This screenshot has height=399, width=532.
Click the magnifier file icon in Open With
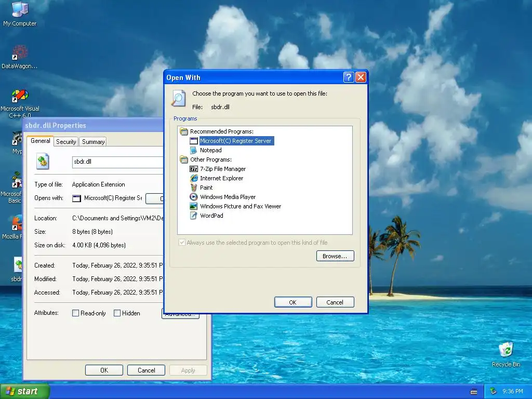pos(179,98)
